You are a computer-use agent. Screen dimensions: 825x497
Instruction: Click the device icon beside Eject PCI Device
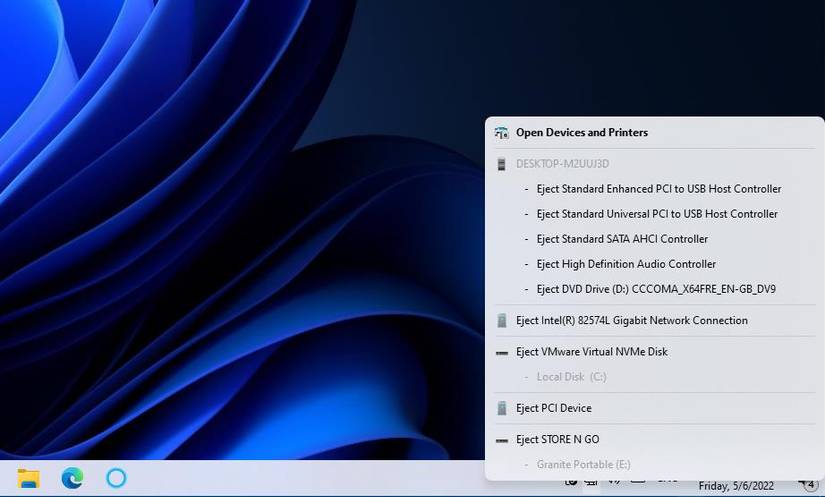coord(501,408)
